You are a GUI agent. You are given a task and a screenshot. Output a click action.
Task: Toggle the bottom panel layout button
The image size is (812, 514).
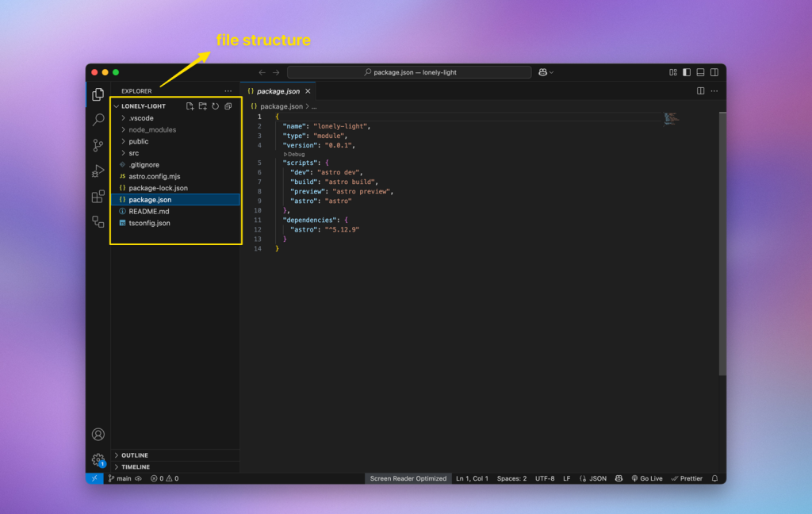(700, 72)
